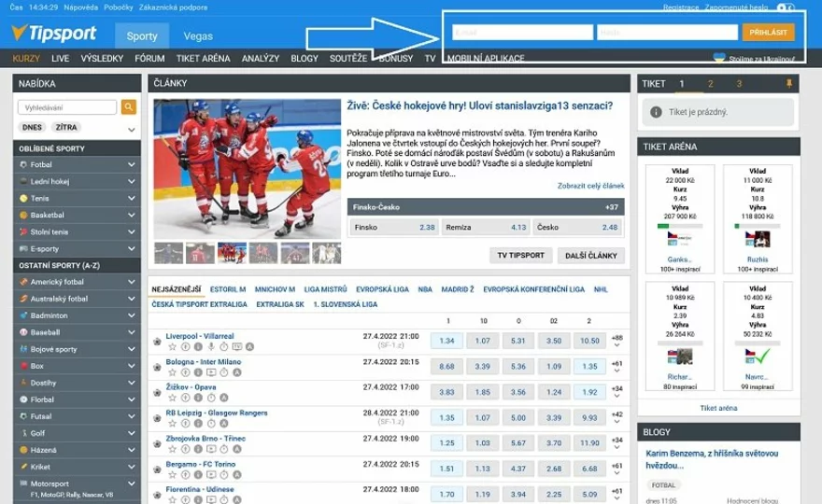The height and width of the screenshot is (504, 822).
Task: Click the Box glove icon in sidebar
Action: (x=23, y=366)
